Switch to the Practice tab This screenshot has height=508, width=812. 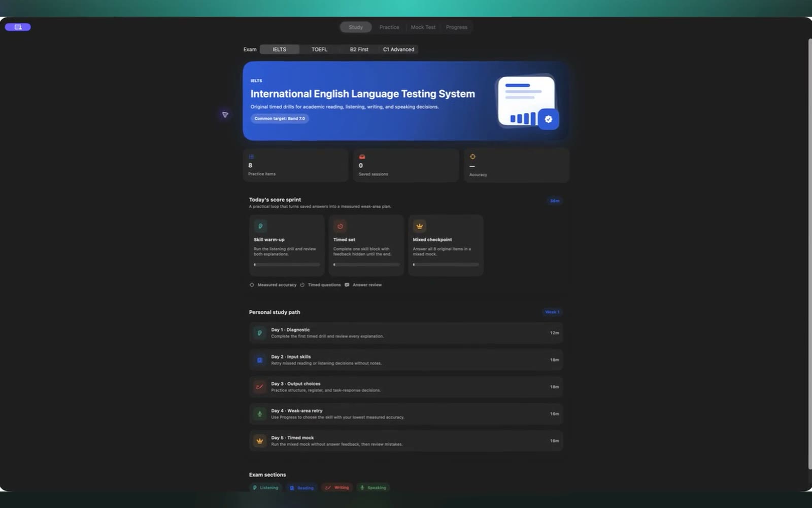coord(389,27)
